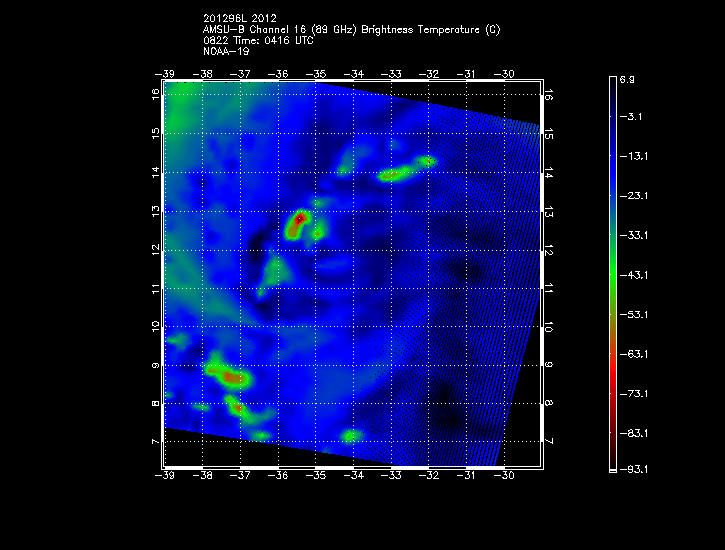Click the colorbar label "-53.1"
Viewport: 725px width, 550px height.
(x=633, y=315)
